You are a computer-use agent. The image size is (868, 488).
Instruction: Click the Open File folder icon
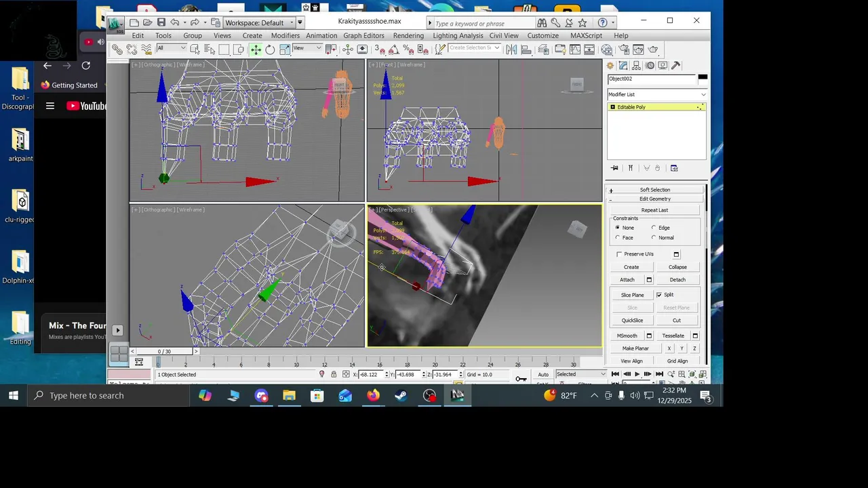click(x=147, y=22)
